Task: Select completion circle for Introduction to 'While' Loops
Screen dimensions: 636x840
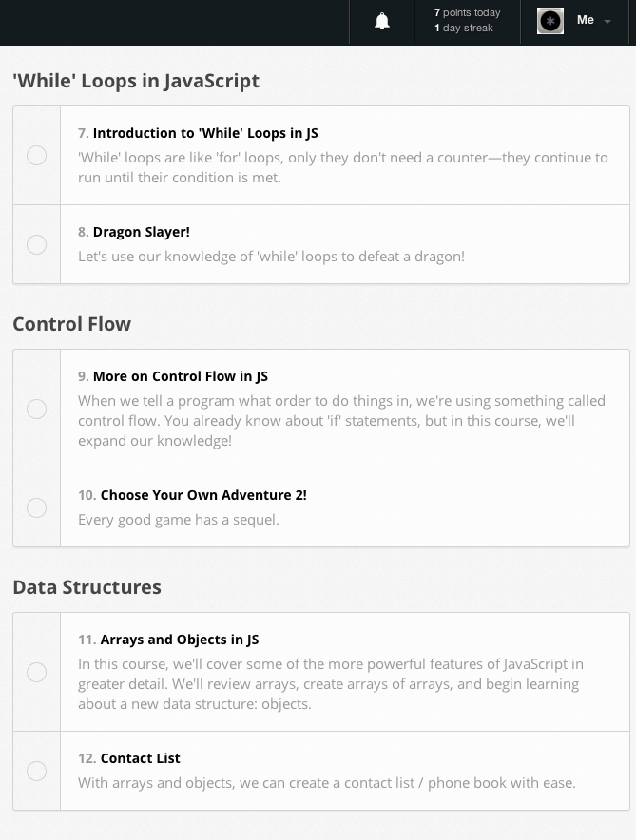Action: [36, 155]
